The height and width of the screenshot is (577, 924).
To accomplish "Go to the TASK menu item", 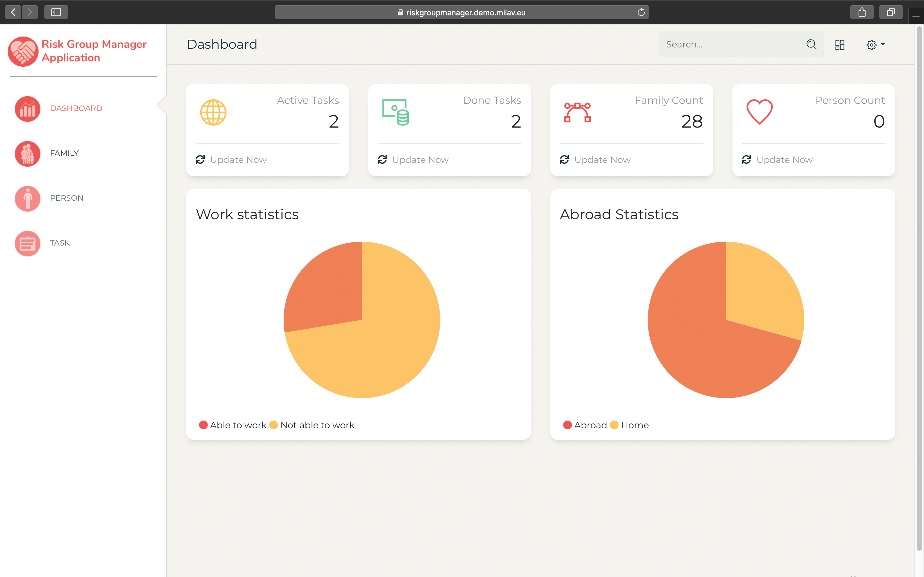I will point(60,243).
